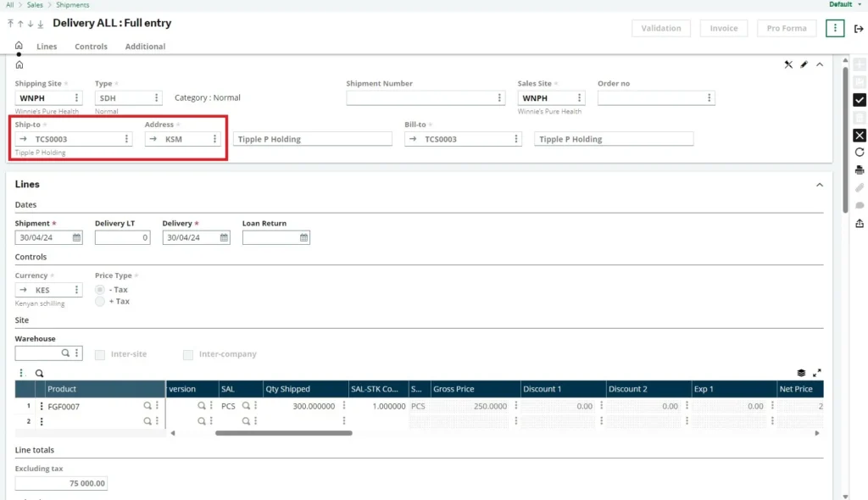Select the '+ Tax' price type radio
The width and height of the screenshot is (868, 500).
point(100,302)
